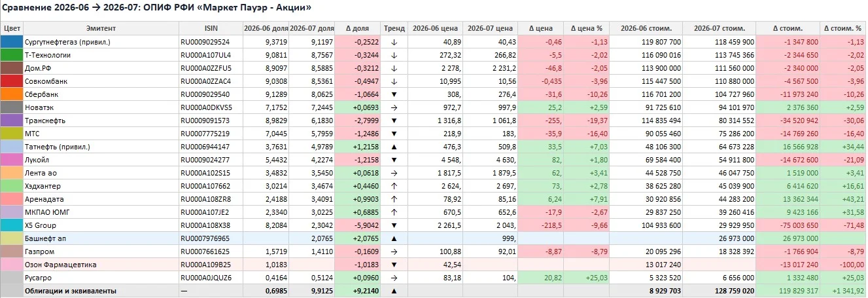The height and width of the screenshot is (298, 868).
Task: Sort by the ISIN column header
Action: pos(211,28)
